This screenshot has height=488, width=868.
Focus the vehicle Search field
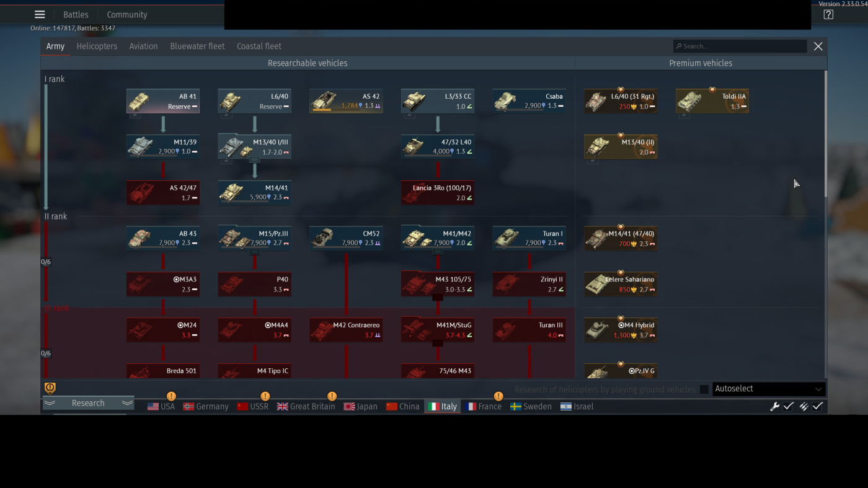tap(740, 47)
